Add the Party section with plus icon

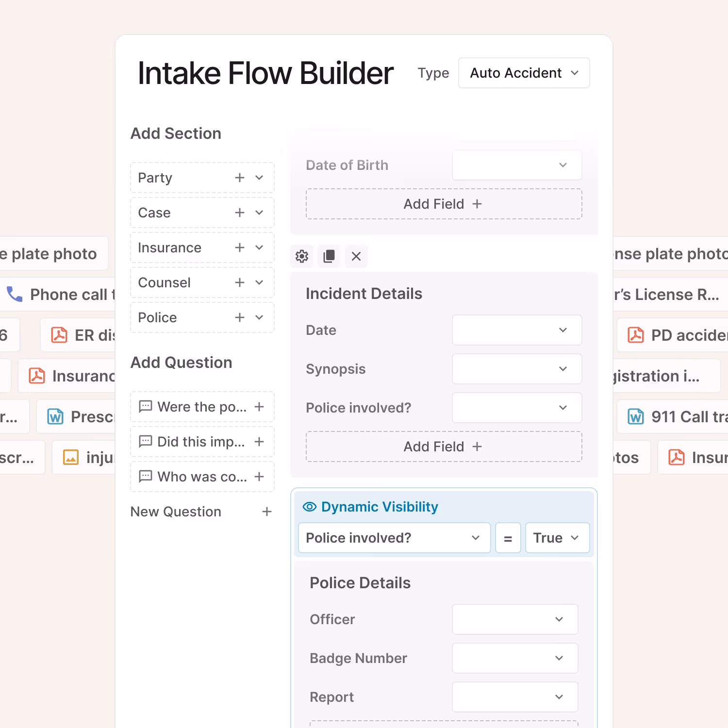pos(240,178)
